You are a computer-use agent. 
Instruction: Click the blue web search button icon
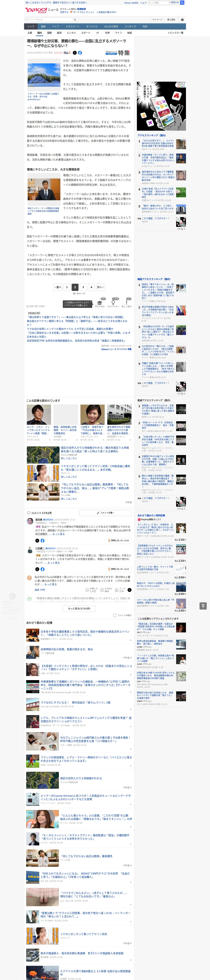coord(182,3)
